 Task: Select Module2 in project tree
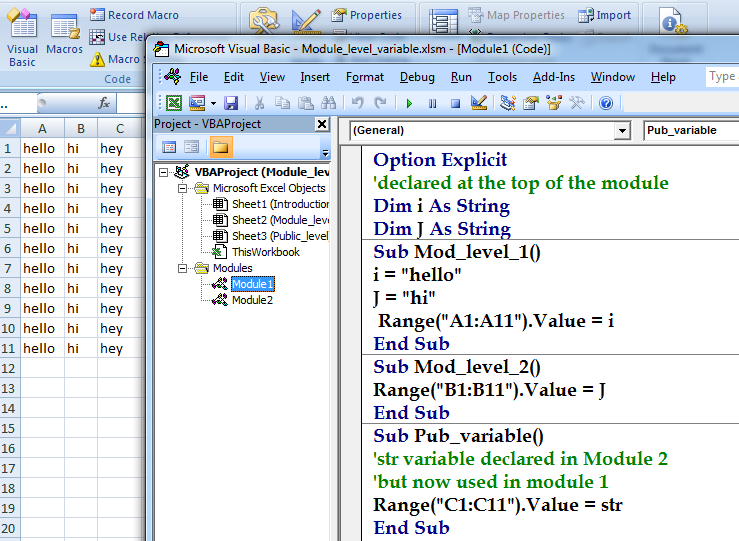[x=242, y=300]
